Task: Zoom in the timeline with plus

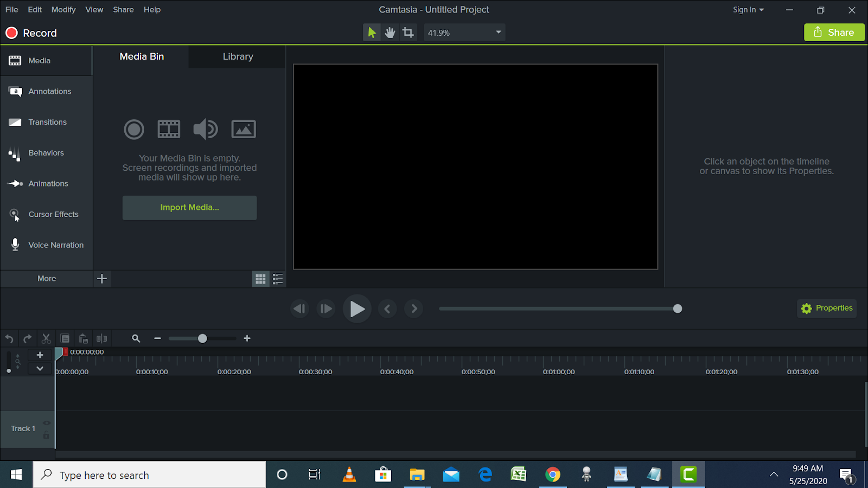Action: tap(247, 338)
